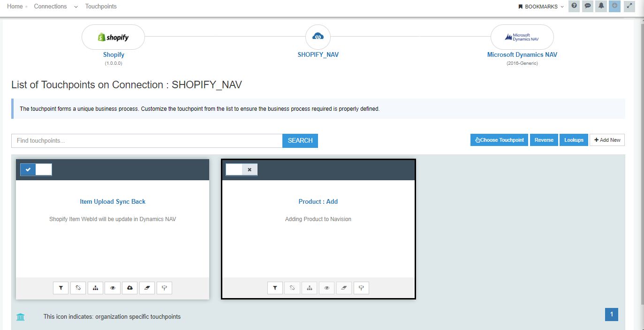
Task: Click the signpost icon on Item Upload Sync Back
Action: click(x=164, y=288)
